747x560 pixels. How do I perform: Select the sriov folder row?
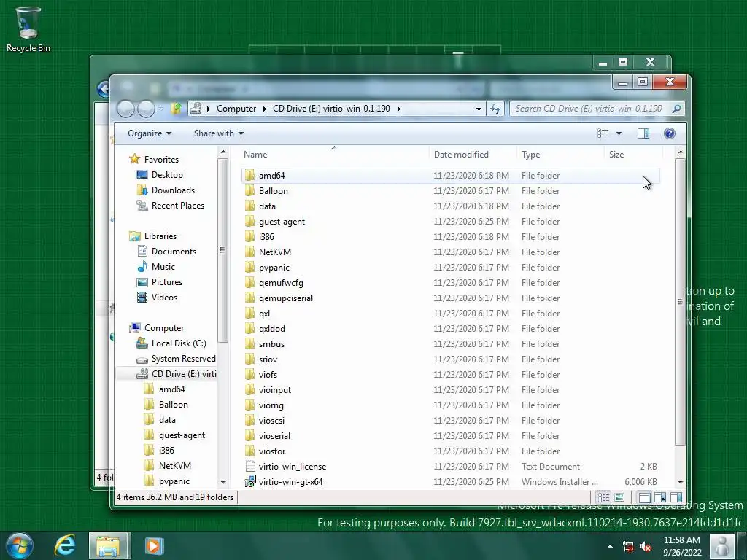click(x=450, y=359)
